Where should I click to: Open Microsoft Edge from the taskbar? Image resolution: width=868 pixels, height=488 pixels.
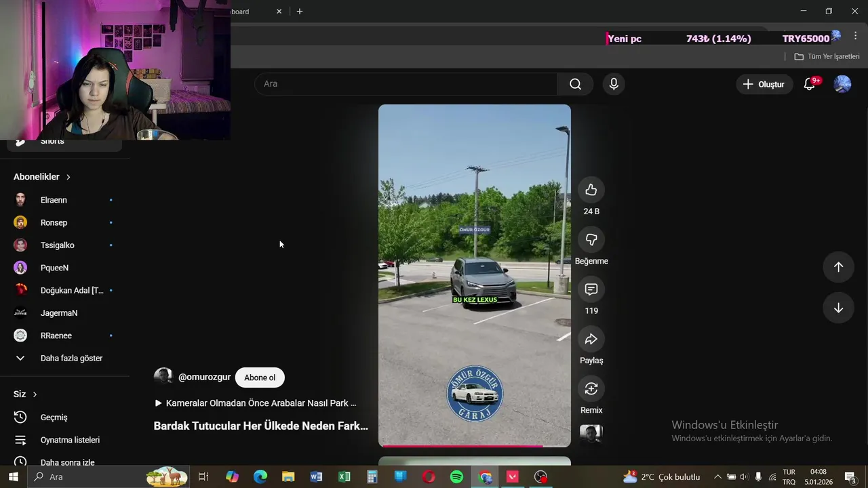[x=260, y=477]
